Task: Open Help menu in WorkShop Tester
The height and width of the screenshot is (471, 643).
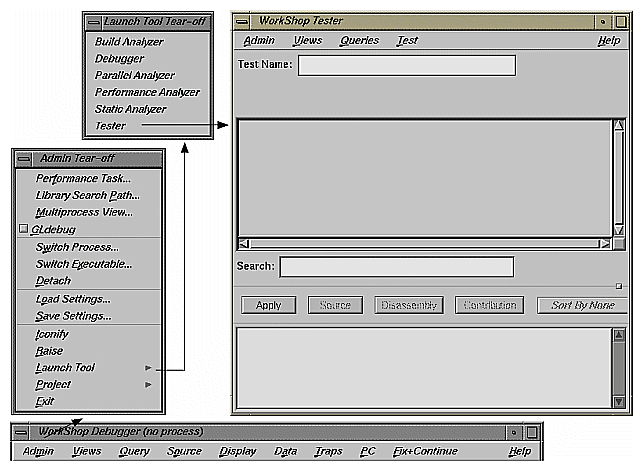Action: (x=609, y=40)
